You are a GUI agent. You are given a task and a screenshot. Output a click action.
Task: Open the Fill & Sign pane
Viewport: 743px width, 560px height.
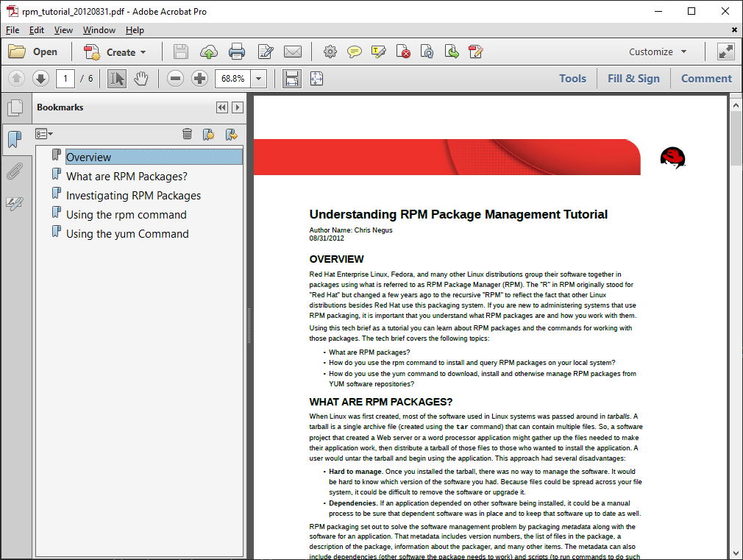pos(633,79)
